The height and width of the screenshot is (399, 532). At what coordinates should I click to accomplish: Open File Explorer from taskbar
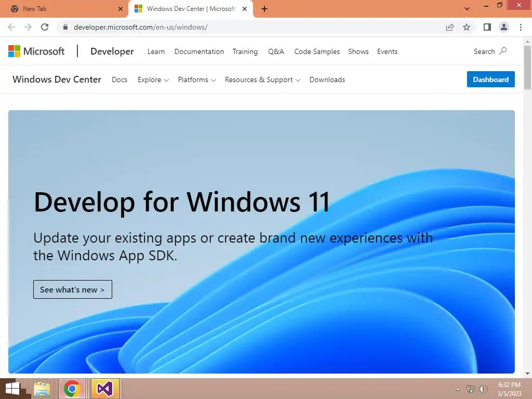pyautogui.click(x=42, y=389)
